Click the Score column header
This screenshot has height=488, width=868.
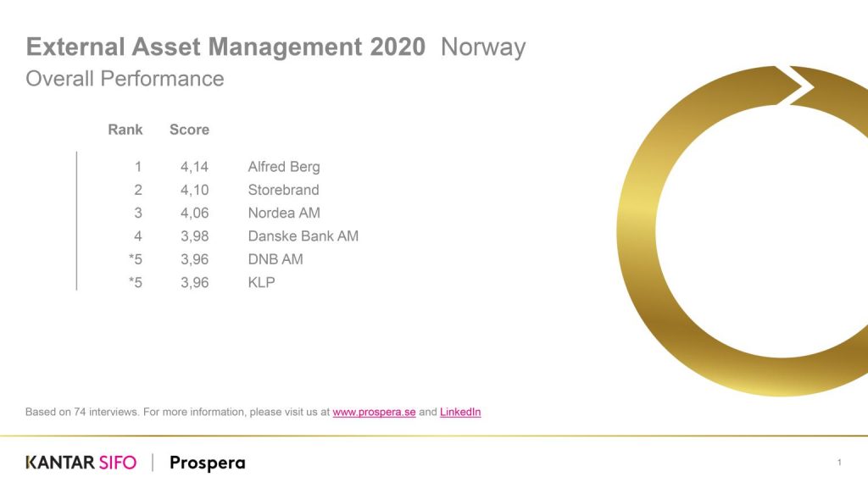tap(189, 130)
